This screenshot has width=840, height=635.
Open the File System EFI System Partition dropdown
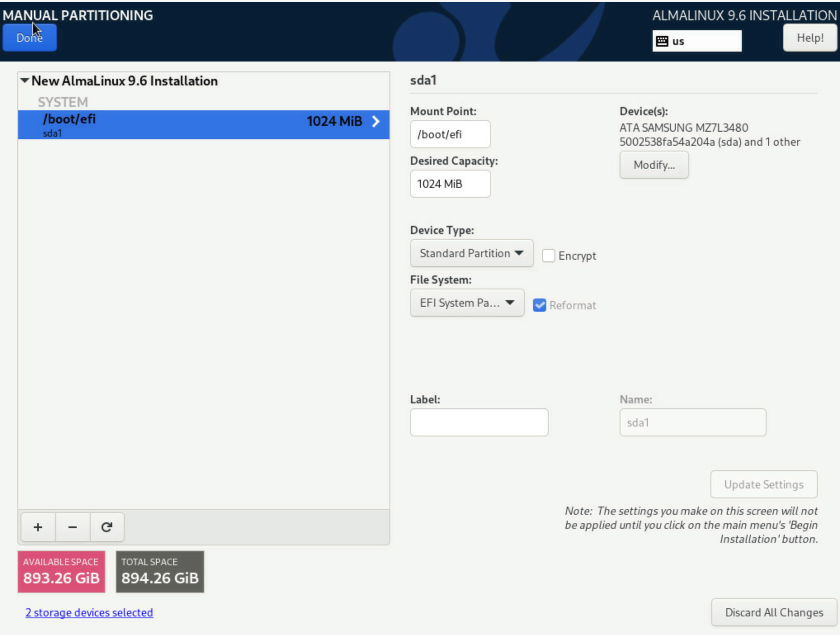(x=467, y=303)
